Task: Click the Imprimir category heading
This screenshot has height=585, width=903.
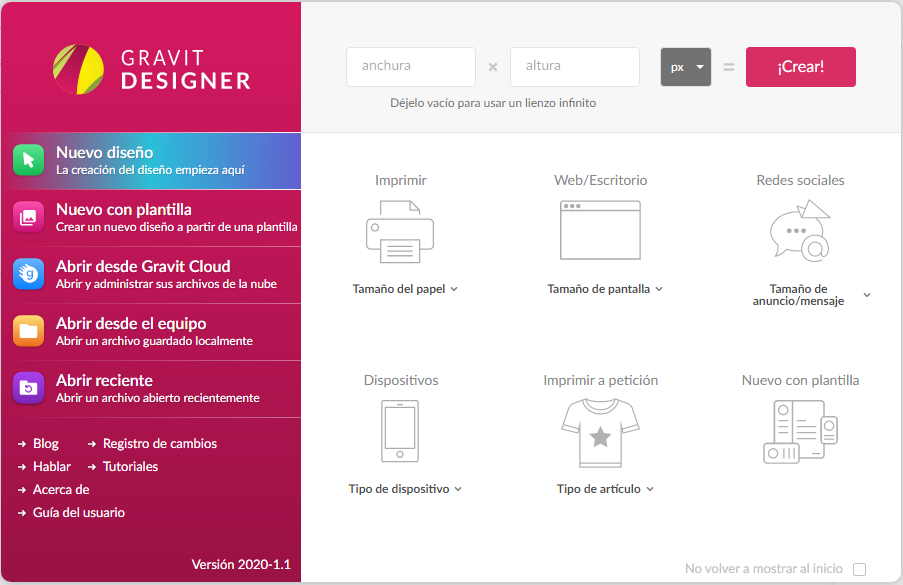Action: pos(400,180)
